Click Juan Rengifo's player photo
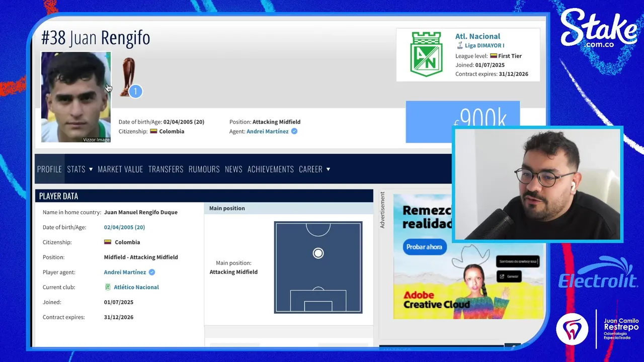Viewport: 644px width, 362px height. 76,97
